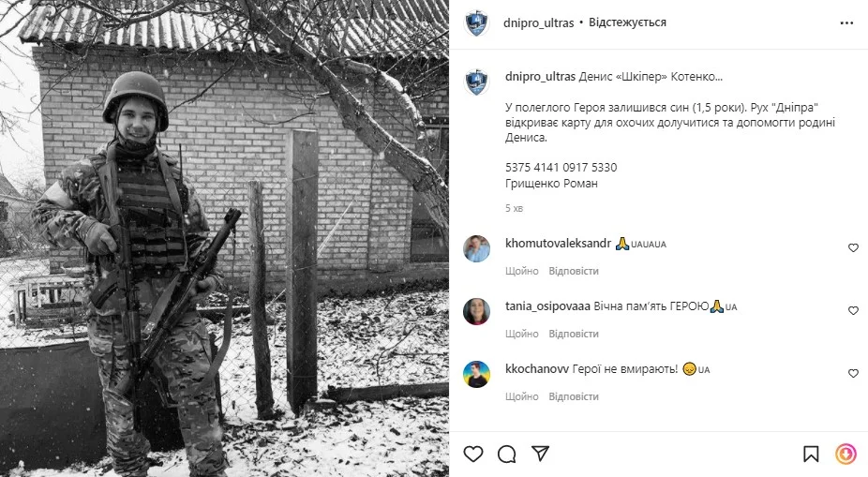
Task: Like kkochanovv's comment
Action: 853,374
